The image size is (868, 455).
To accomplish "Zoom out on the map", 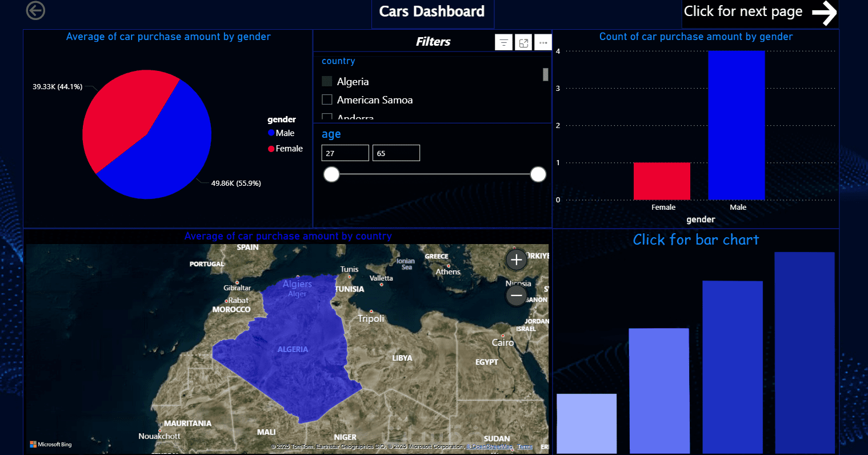I will coord(516,296).
